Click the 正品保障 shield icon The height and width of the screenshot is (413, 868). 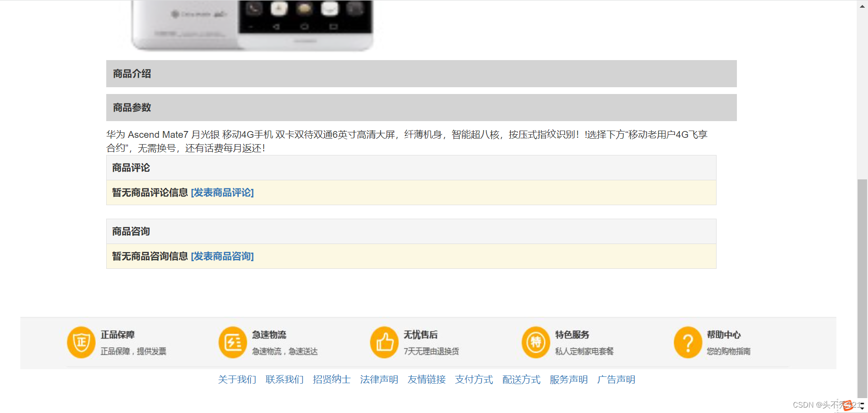pyautogui.click(x=81, y=342)
